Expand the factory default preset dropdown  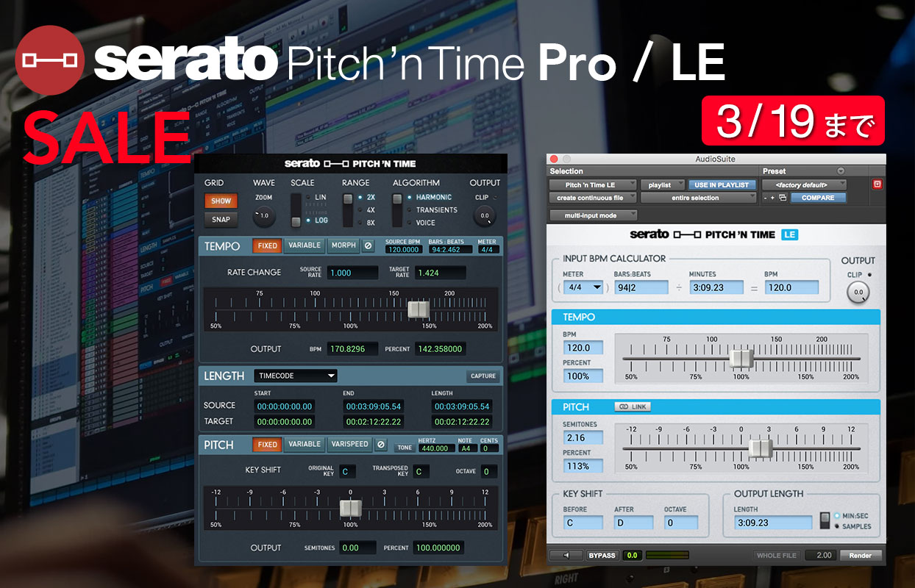coord(804,185)
